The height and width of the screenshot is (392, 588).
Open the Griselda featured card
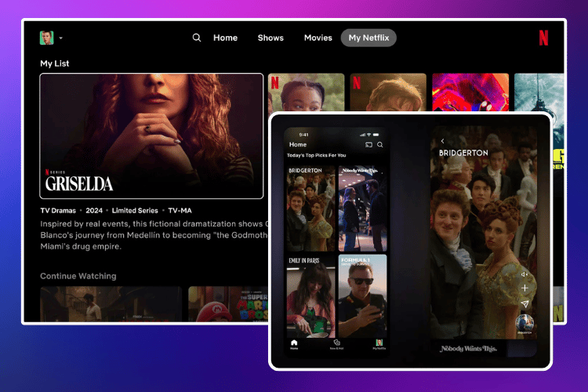coord(151,136)
